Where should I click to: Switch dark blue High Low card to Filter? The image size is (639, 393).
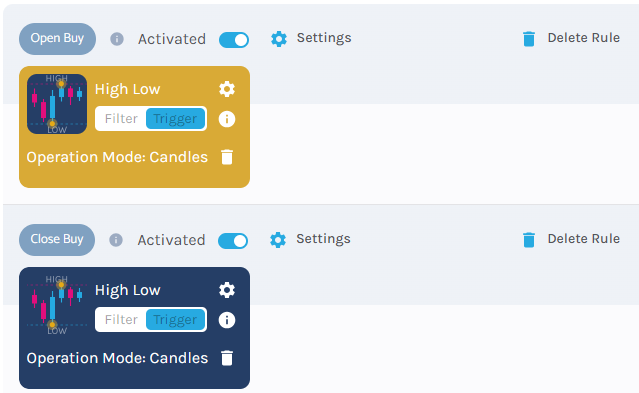coord(121,320)
